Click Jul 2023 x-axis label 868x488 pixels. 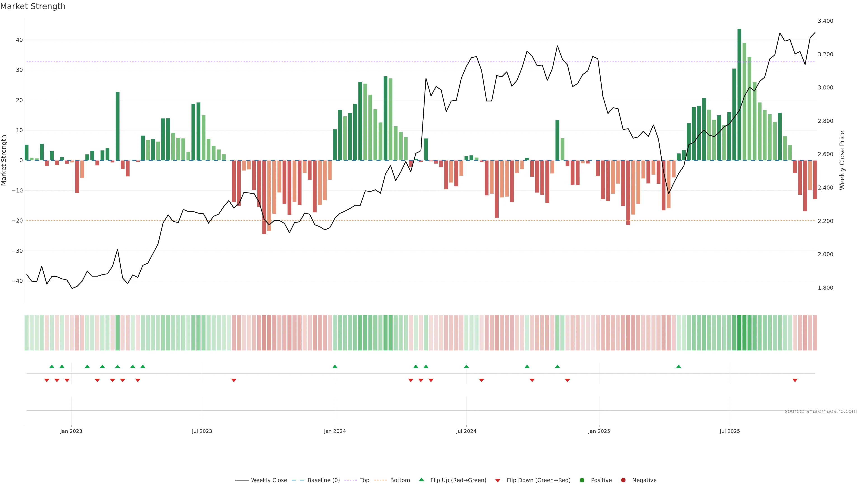(202, 431)
